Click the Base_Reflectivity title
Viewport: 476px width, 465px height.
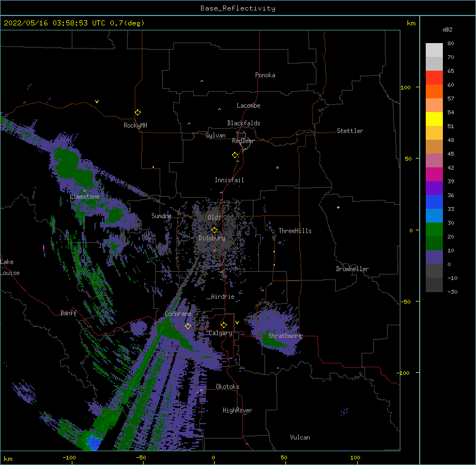tap(238, 8)
